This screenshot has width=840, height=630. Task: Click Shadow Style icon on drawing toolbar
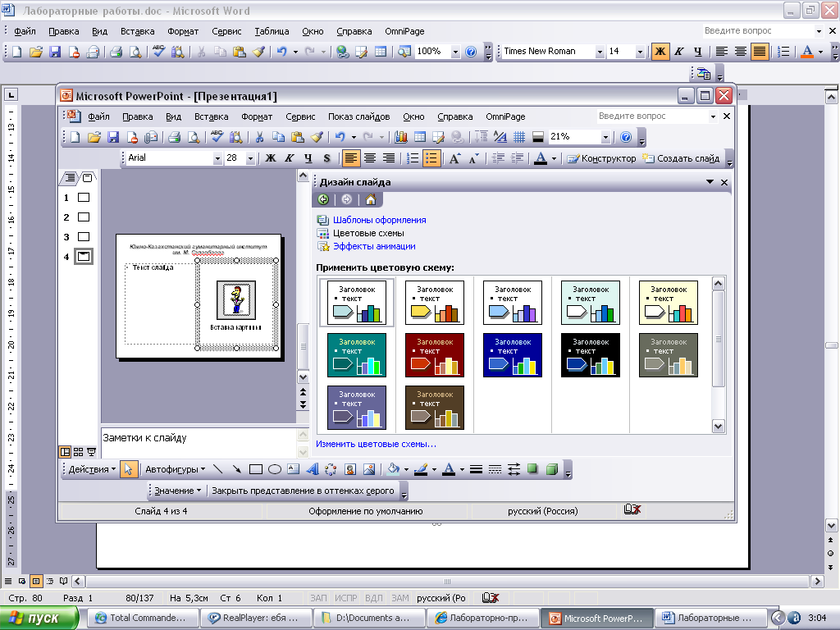(x=532, y=469)
